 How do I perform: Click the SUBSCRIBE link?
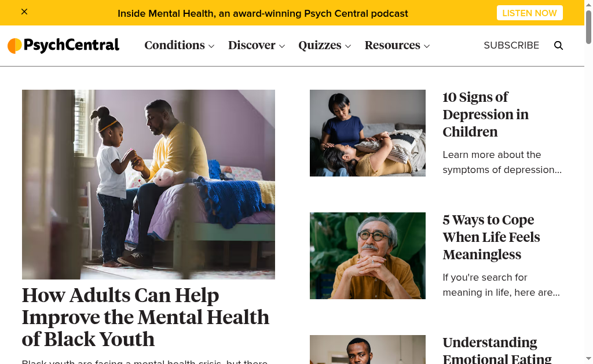[x=511, y=45]
